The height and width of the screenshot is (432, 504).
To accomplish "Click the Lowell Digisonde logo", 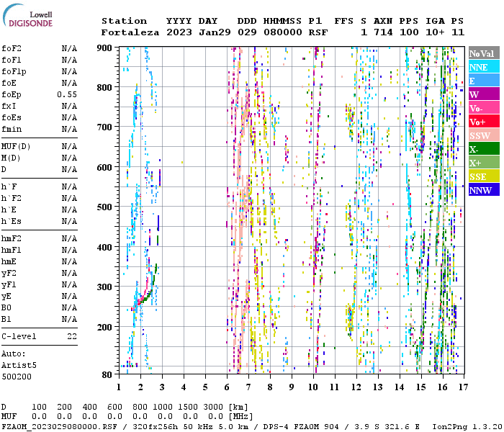I will coord(27,15).
